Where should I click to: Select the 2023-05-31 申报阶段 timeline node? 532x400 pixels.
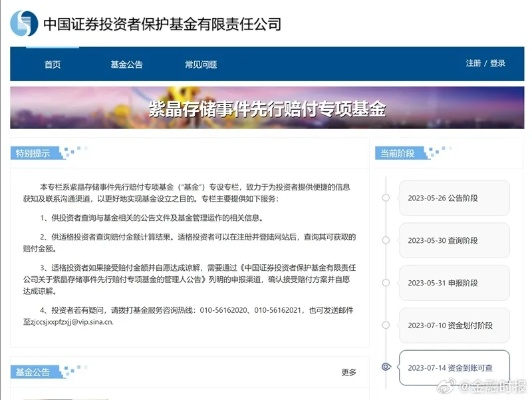tap(386, 283)
